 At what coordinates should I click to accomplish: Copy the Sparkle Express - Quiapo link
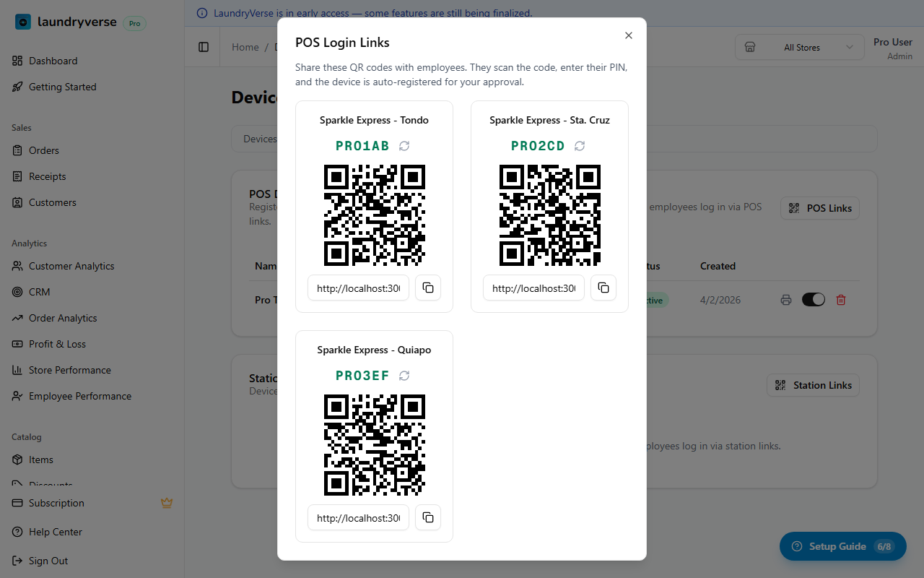428,517
